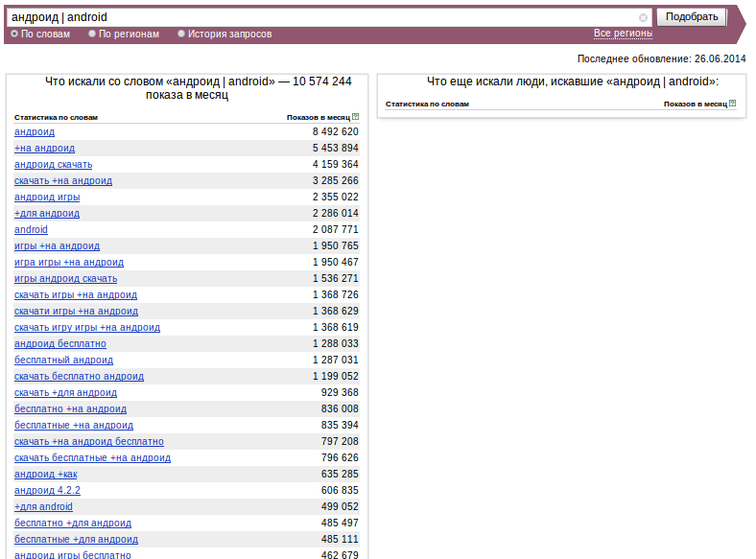756x559 pixels.
Task: Open the "андроид" keyword link
Action: coord(35,131)
